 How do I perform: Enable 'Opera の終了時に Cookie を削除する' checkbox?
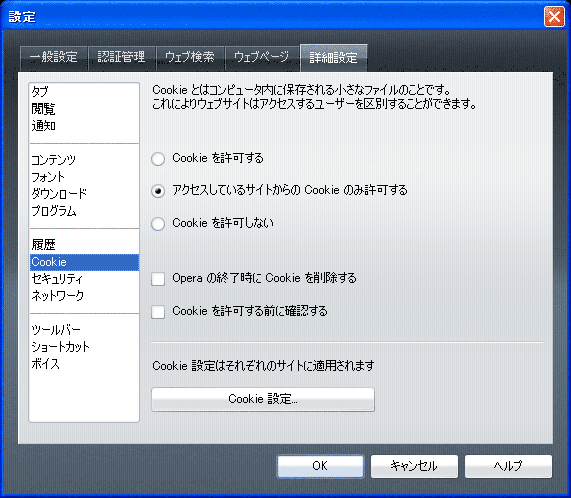tap(158, 279)
